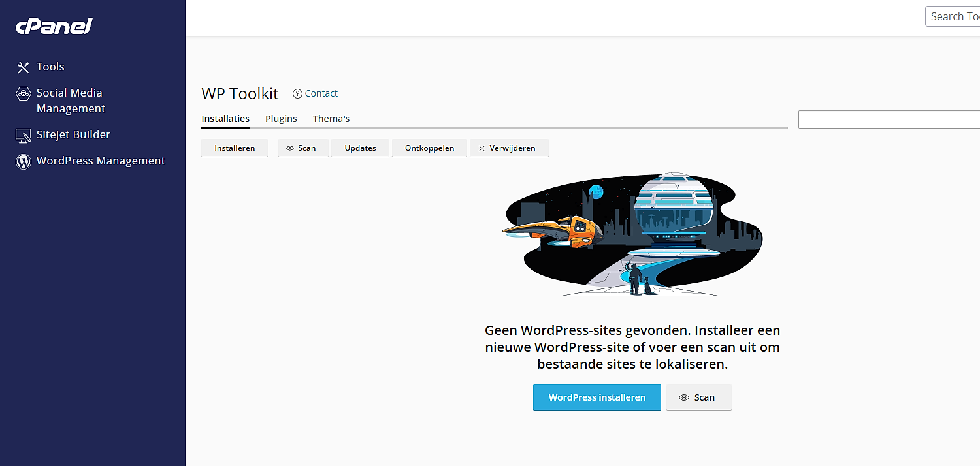This screenshot has height=466, width=980.
Task: Click the Tools wrench icon in sidebar
Action: 24,67
